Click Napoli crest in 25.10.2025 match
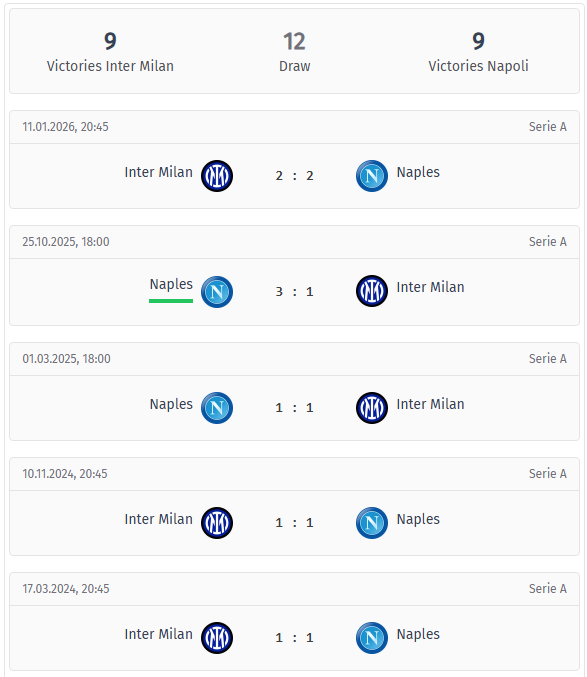Screen dimensions: 587x677 (217, 292)
